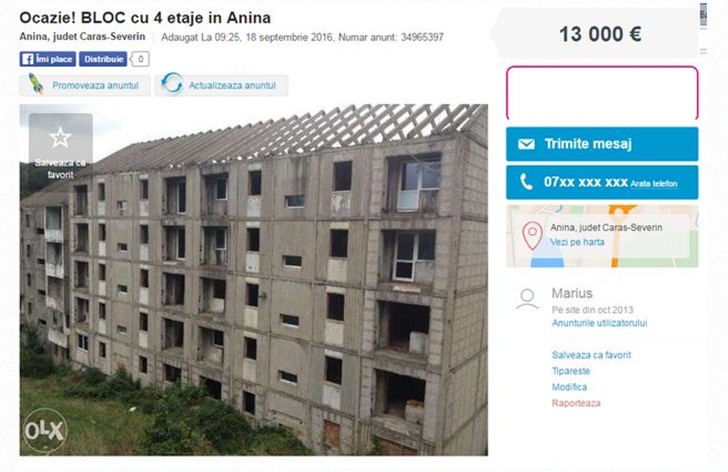This screenshot has width=728, height=472.
Task: Report the ad via Raporteaza
Action: pyautogui.click(x=576, y=403)
